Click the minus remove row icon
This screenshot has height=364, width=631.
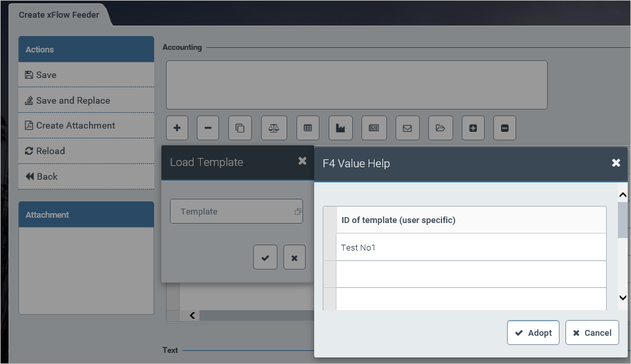(x=208, y=129)
